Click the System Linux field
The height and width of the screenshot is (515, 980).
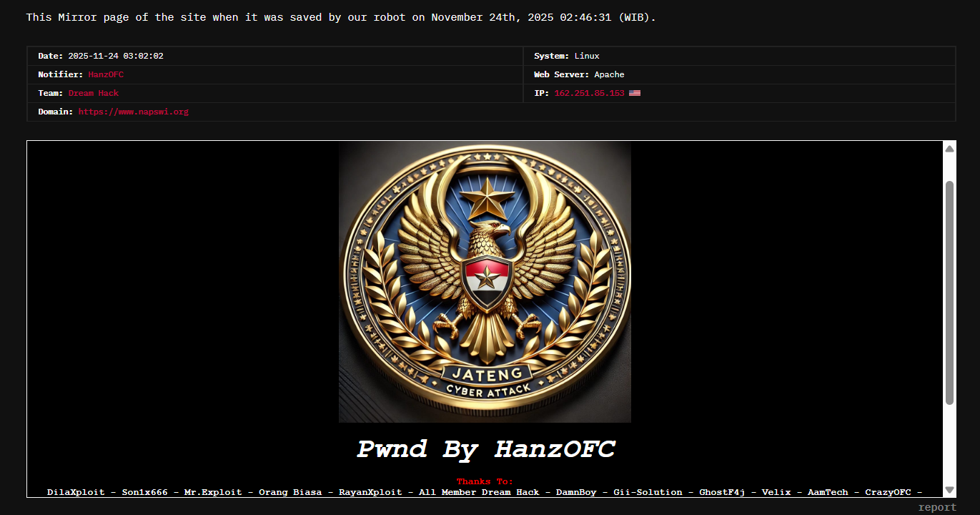[567, 56]
